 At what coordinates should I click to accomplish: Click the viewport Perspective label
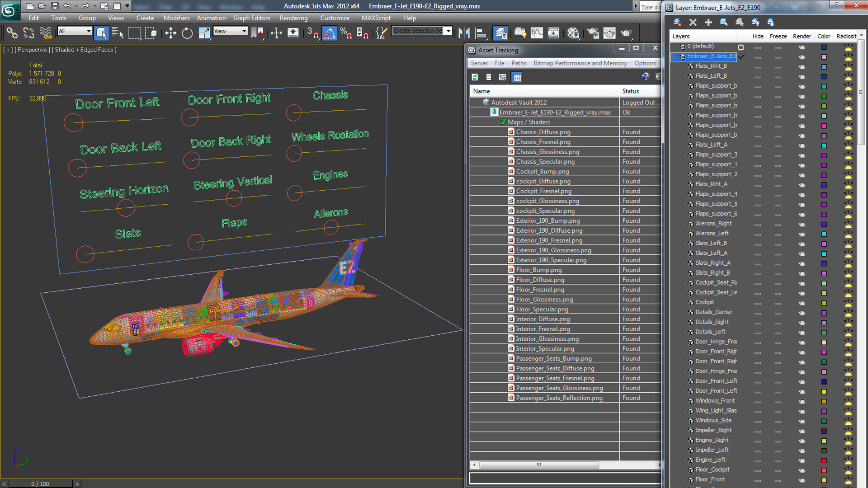coord(32,50)
